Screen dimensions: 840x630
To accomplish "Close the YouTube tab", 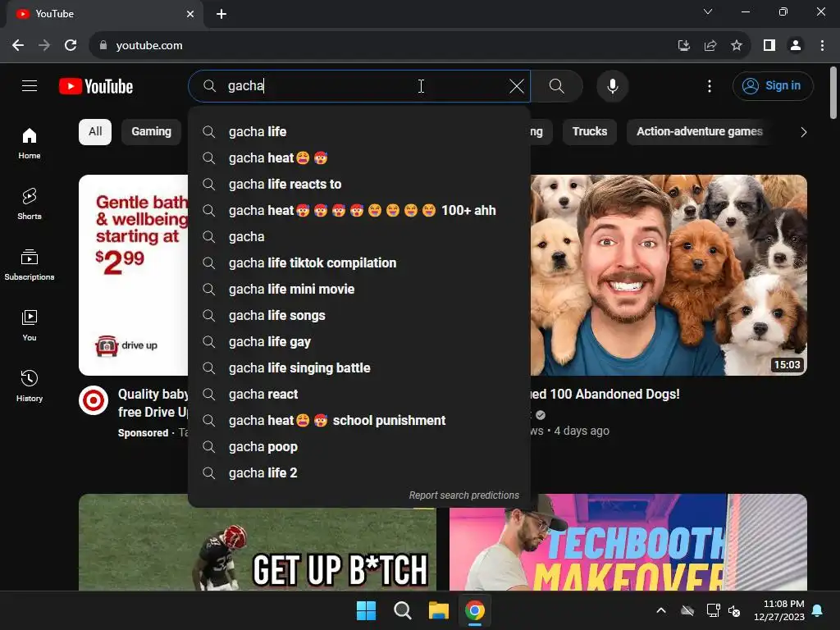I will pyautogui.click(x=190, y=14).
